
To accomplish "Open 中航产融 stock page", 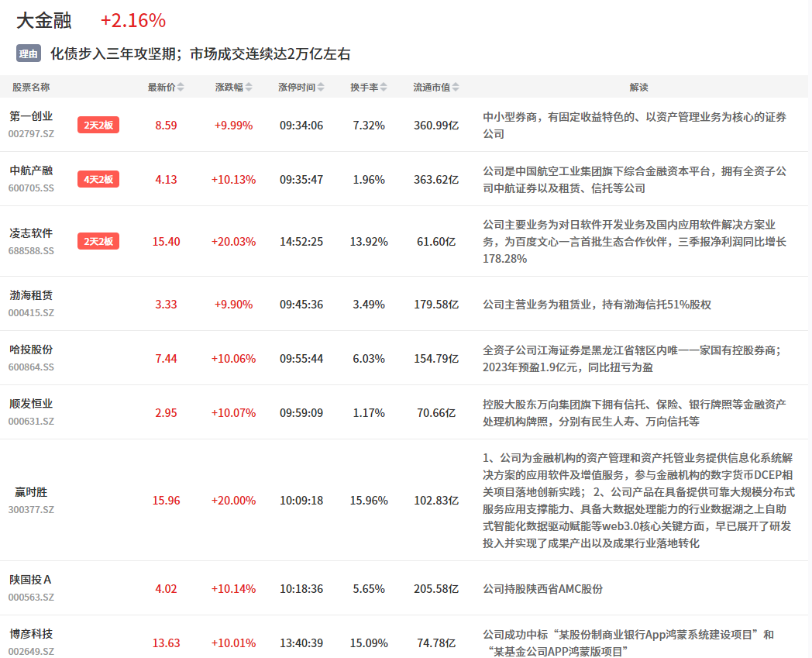I will [32, 171].
